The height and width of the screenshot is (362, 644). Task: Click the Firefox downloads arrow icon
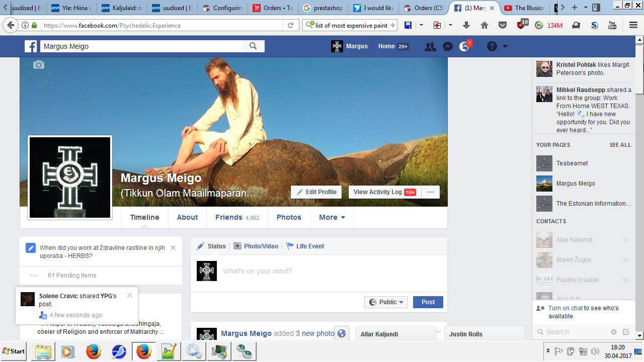coord(466,25)
